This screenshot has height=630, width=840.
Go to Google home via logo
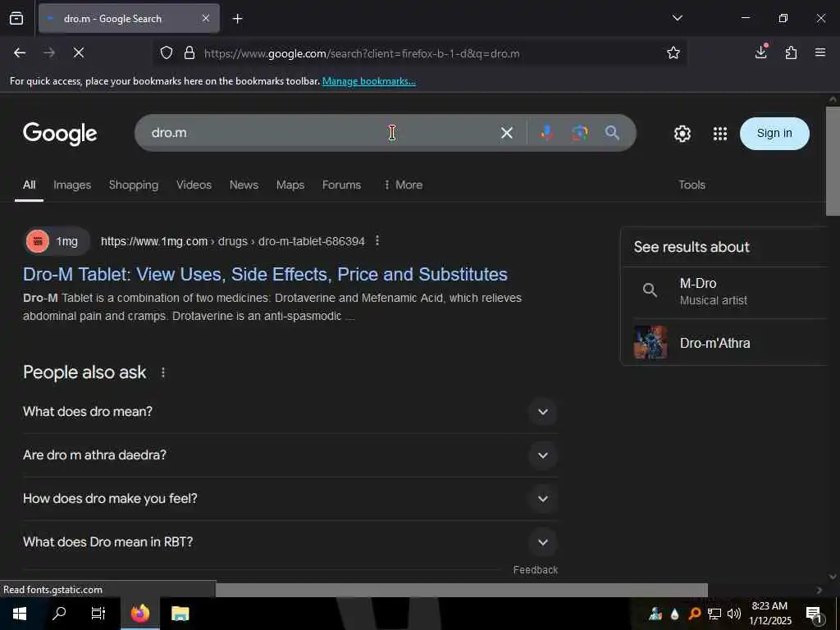tap(60, 134)
